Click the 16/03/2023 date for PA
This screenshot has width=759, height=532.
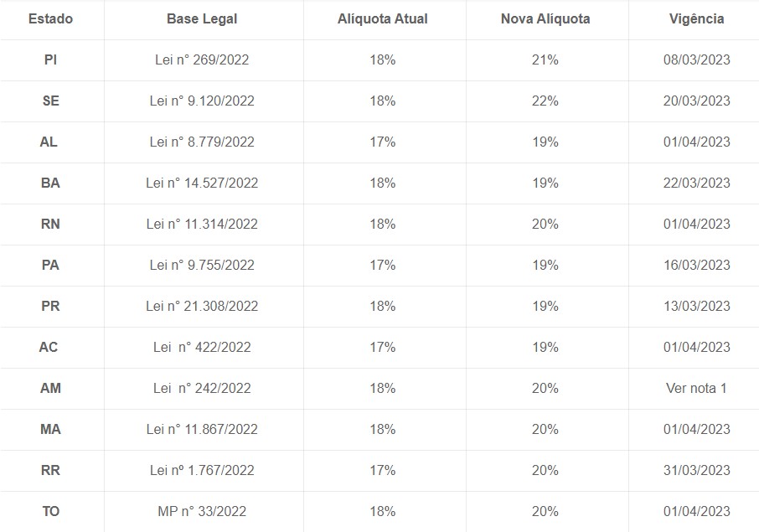[x=696, y=265]
